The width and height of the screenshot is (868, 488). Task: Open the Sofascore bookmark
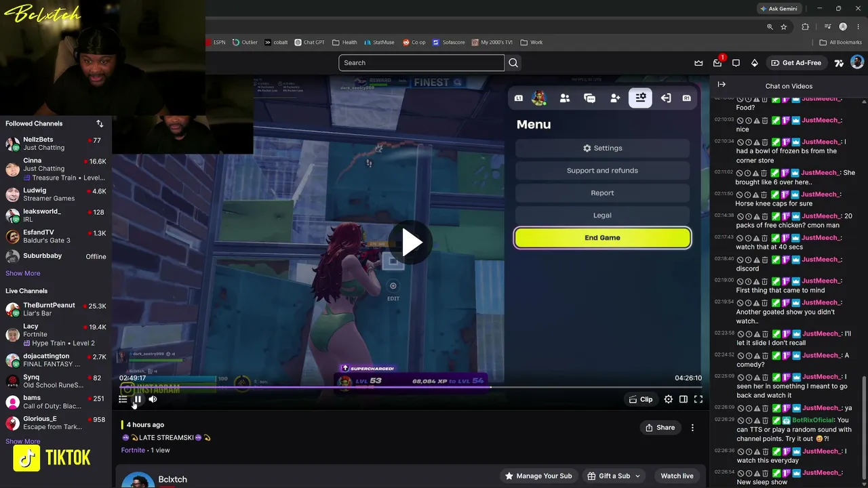click(x=449, y=42)
